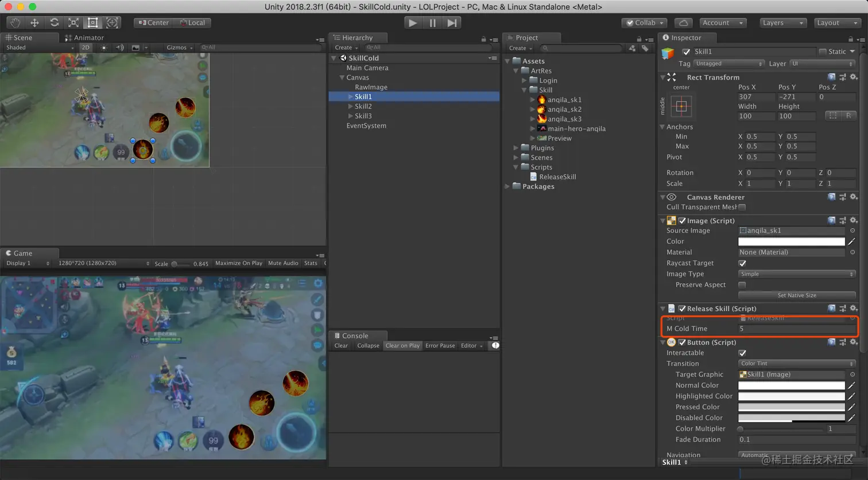Expand Skill2 in the Hierarchy
Image resolution: width=868 pixels, height=480 pixels.
point(351,106)
